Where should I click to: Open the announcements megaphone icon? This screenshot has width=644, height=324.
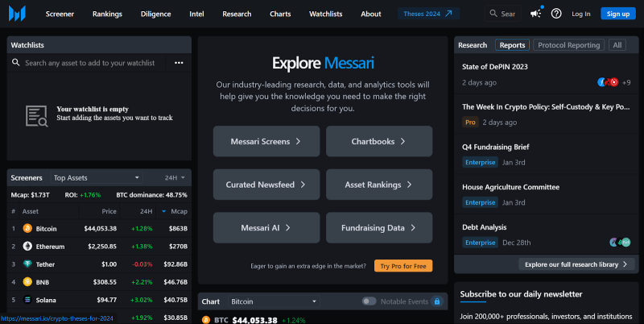coord(535,14)
